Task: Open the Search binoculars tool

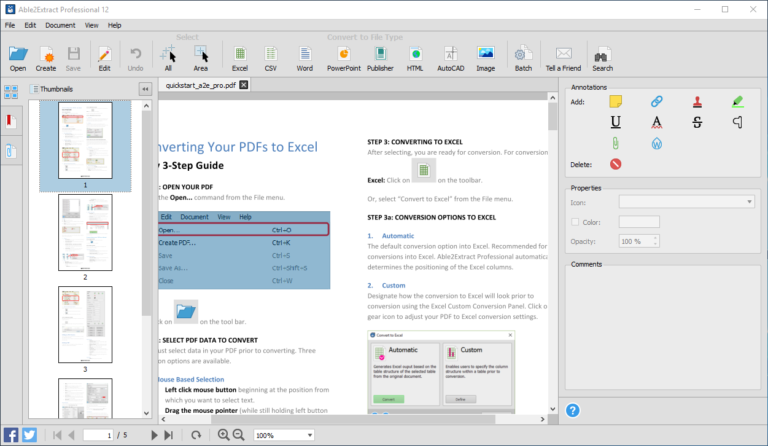Action: click(602, 54)
